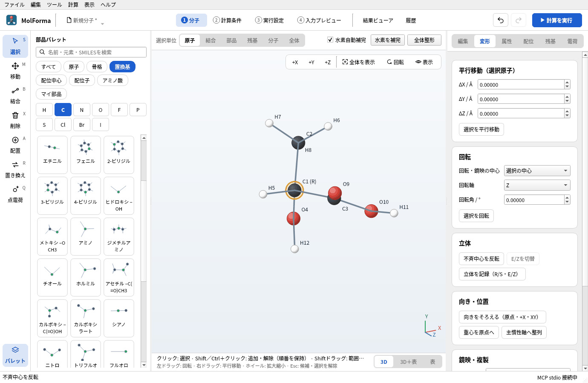Select the 選択 arrow tool
The image size is (588, 383).
(15, 46)
